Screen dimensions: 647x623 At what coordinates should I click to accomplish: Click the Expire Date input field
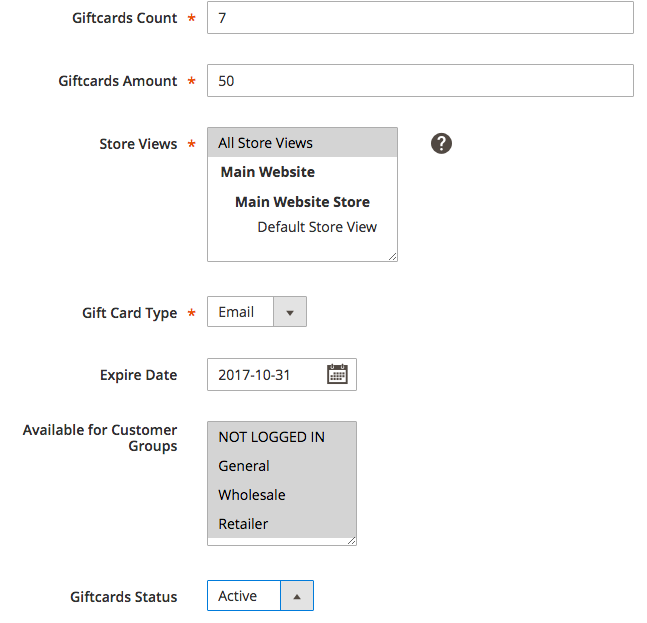282,375
